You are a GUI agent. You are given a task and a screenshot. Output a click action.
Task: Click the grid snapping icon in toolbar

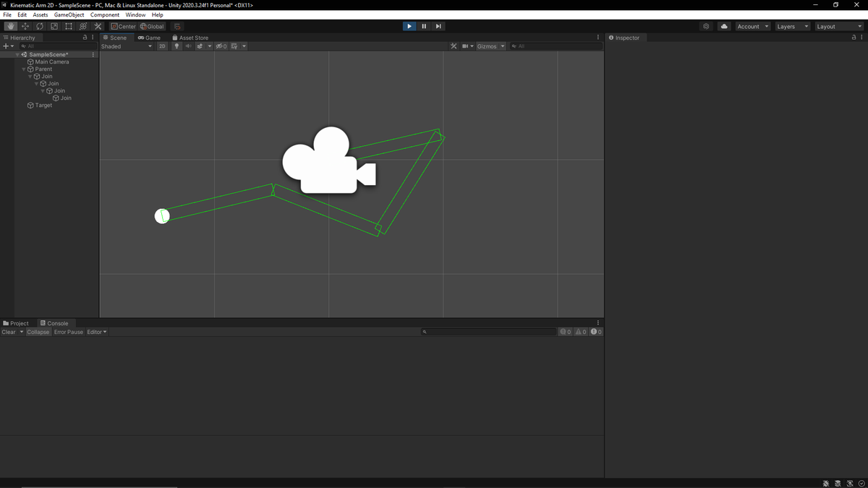pos(177,26)
